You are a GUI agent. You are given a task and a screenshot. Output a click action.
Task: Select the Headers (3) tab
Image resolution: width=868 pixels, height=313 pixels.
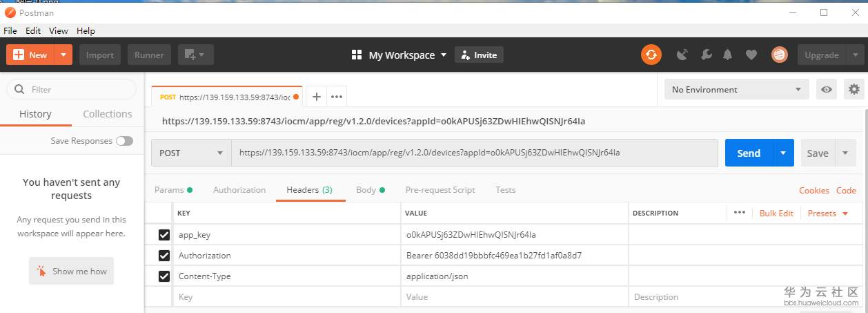point(310,190)
